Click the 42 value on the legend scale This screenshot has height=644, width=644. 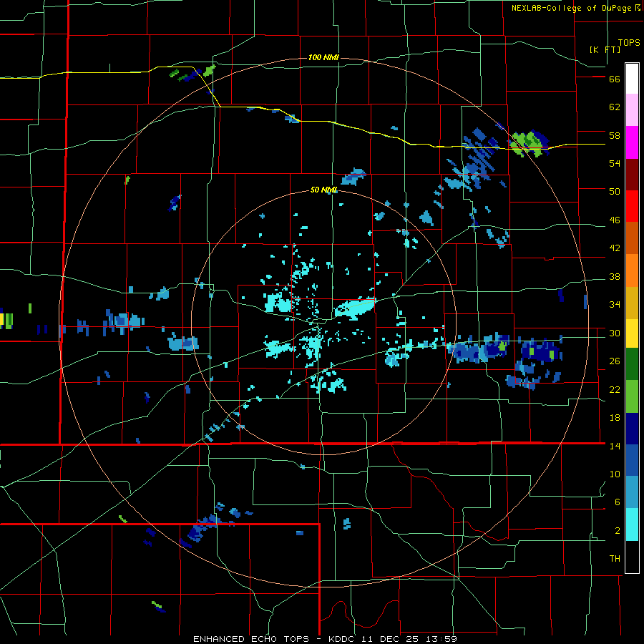615,248
